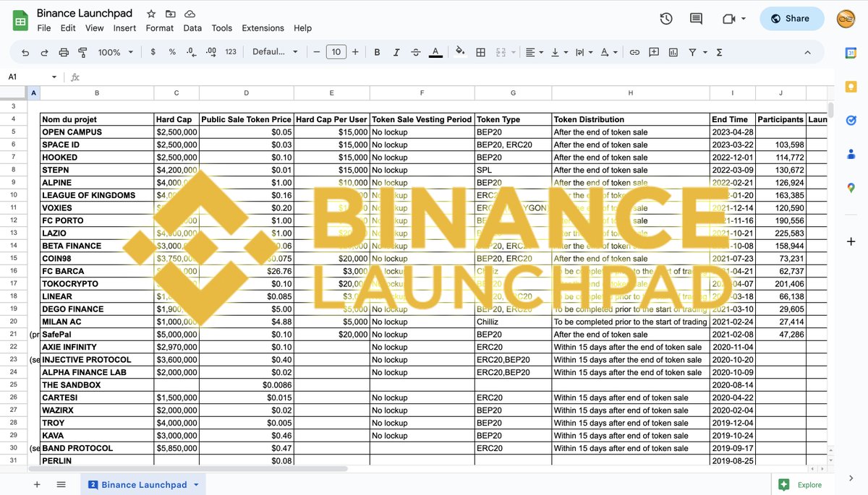Toggle bold formatting
This screenshot has width=868, height=495.
coord(377,52)
